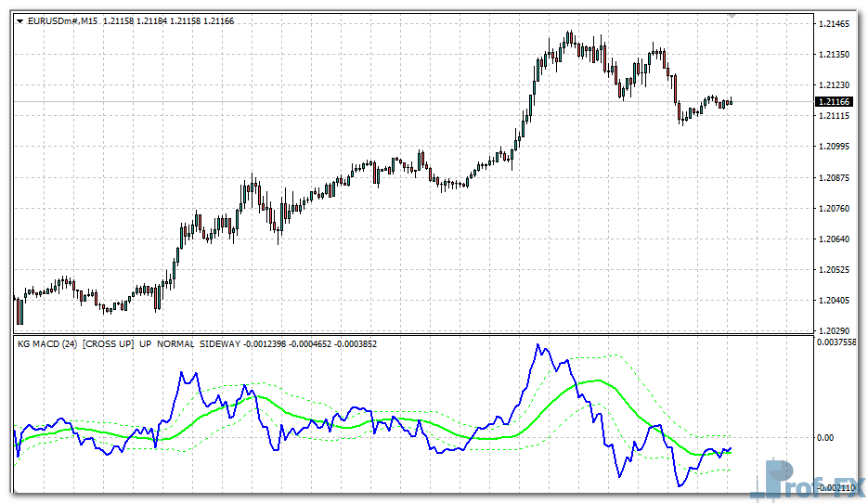
Task: Click the 1.20290 price axis label
Action: pos(834,330)
